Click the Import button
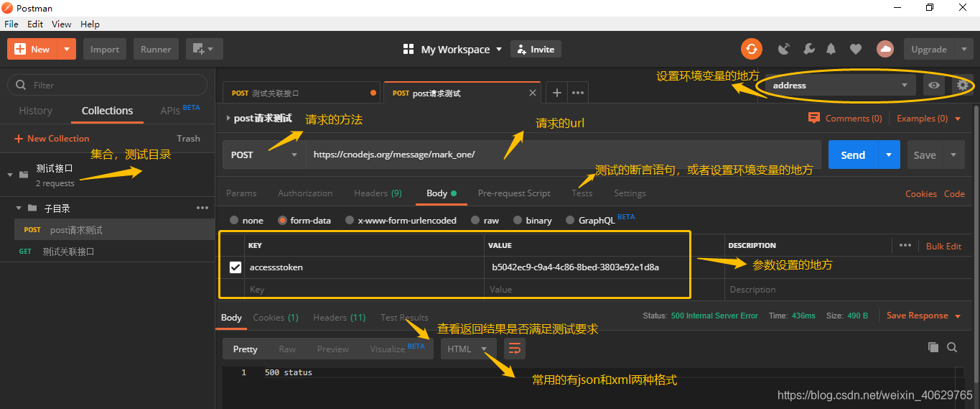This screenshot has width=980, height=409. pyautogui.click(x=105, y=49)
